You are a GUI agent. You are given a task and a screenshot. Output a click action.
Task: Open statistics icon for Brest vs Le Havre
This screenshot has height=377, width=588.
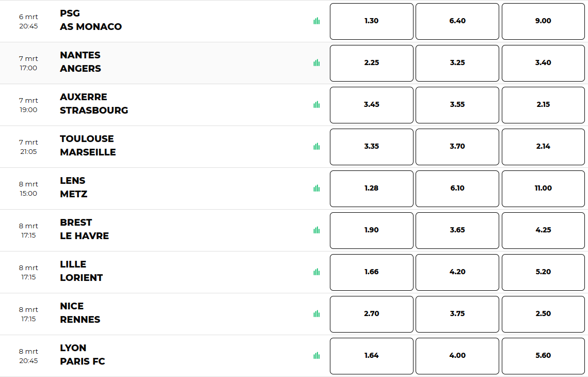316,230
